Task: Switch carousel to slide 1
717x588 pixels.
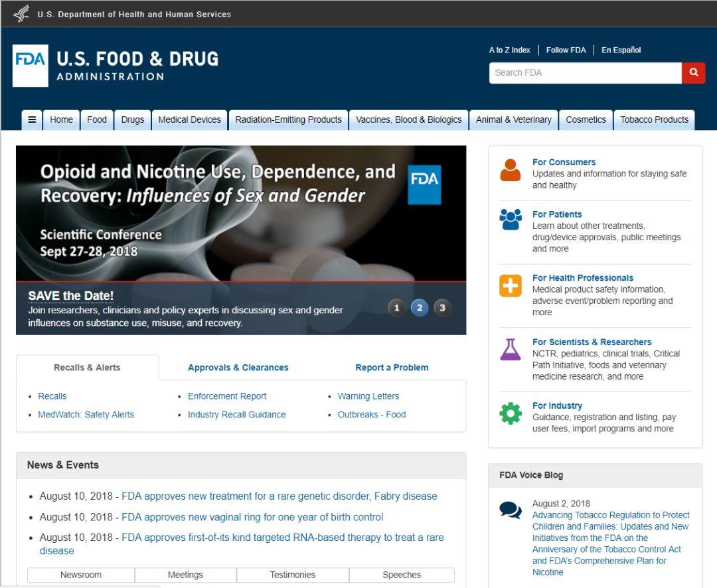Action: click(396, 308)
